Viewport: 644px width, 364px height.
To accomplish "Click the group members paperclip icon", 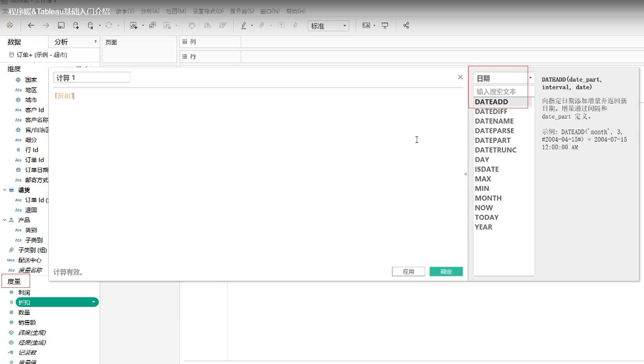I will point(262,25).
